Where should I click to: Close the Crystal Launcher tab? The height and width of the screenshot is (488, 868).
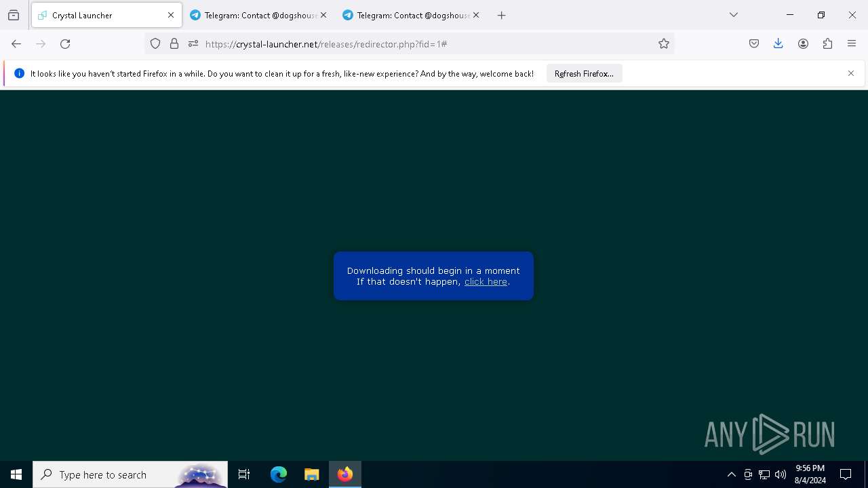click(x=171, y=15)
